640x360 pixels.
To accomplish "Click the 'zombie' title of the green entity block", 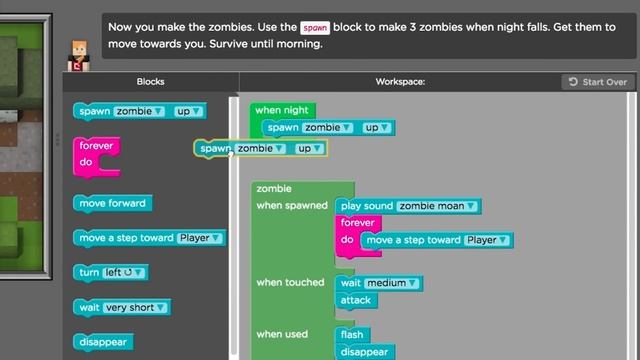I will [274, 189].
